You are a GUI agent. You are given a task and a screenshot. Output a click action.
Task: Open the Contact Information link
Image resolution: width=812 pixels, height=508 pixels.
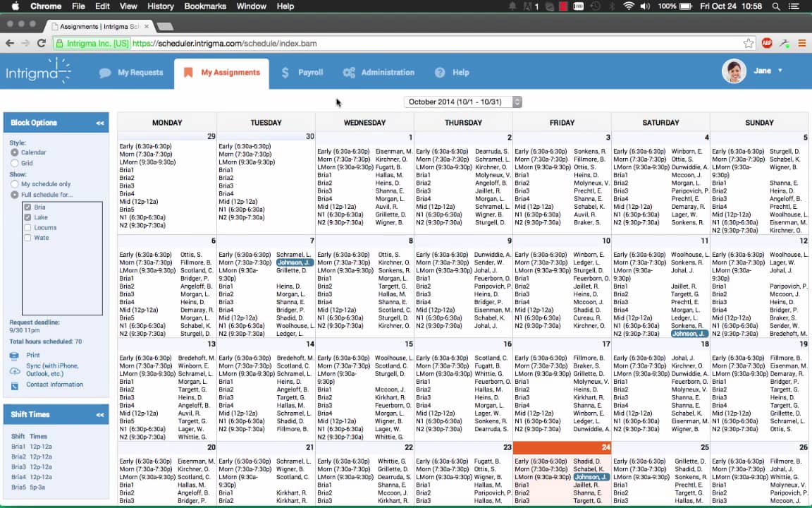[54, 385]
